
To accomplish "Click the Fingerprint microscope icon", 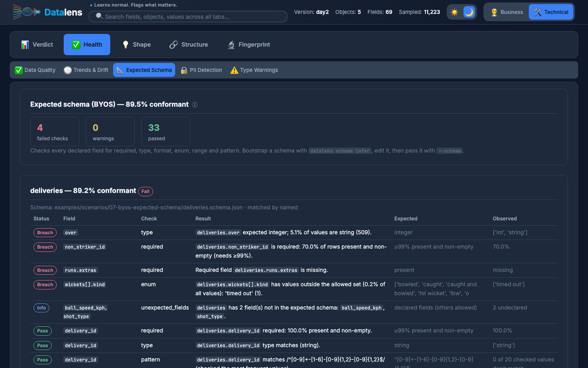I will [x=231, y=45].
